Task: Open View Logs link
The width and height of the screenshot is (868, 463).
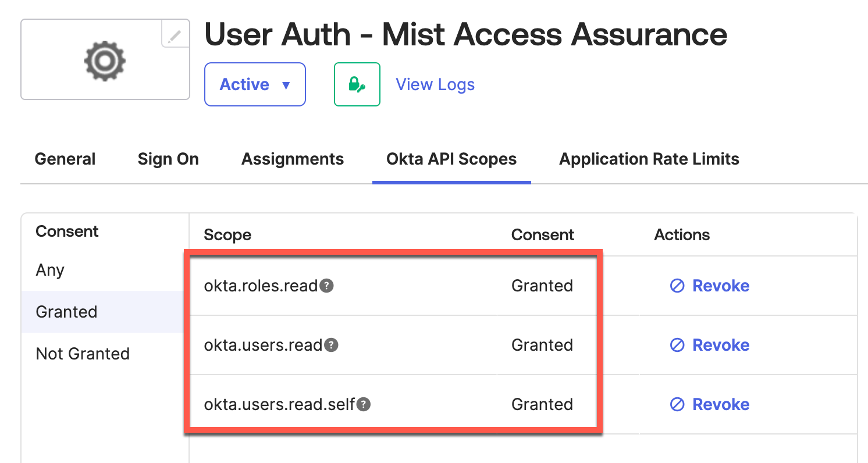Action: click(435, 84)
